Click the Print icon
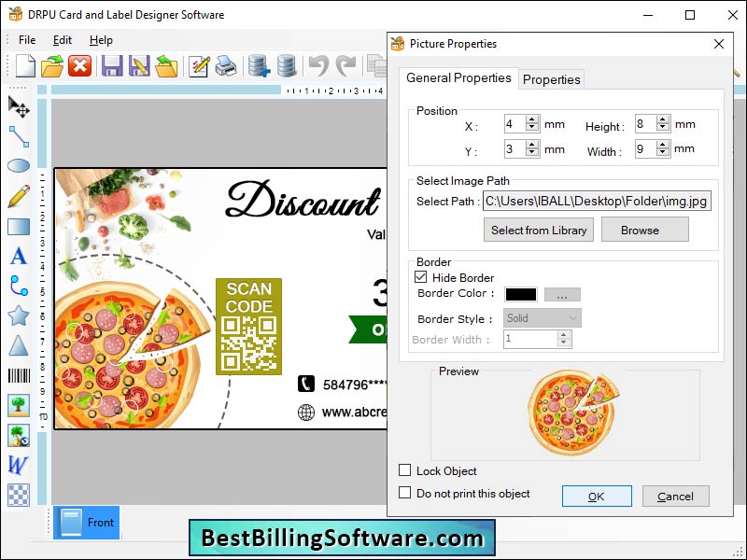Screen dimensions: 747x560 (x=226, y=65)
